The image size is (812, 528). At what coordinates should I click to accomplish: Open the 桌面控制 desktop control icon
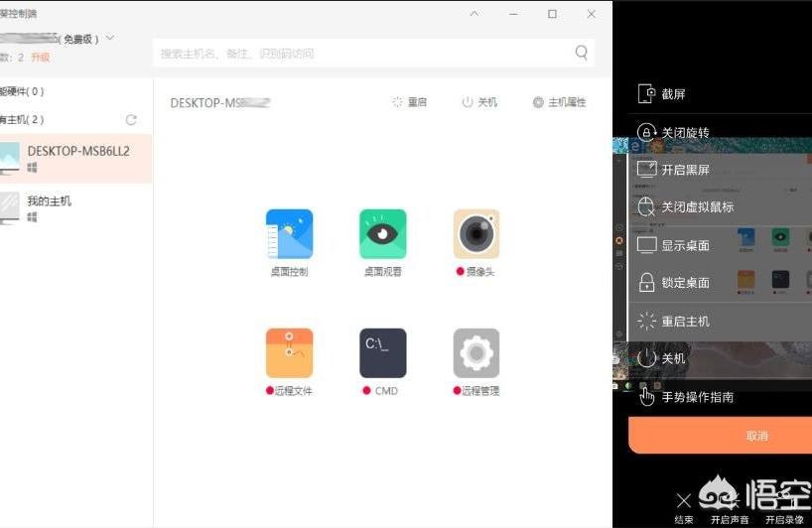pyautogui.click(x=289, y=234)
